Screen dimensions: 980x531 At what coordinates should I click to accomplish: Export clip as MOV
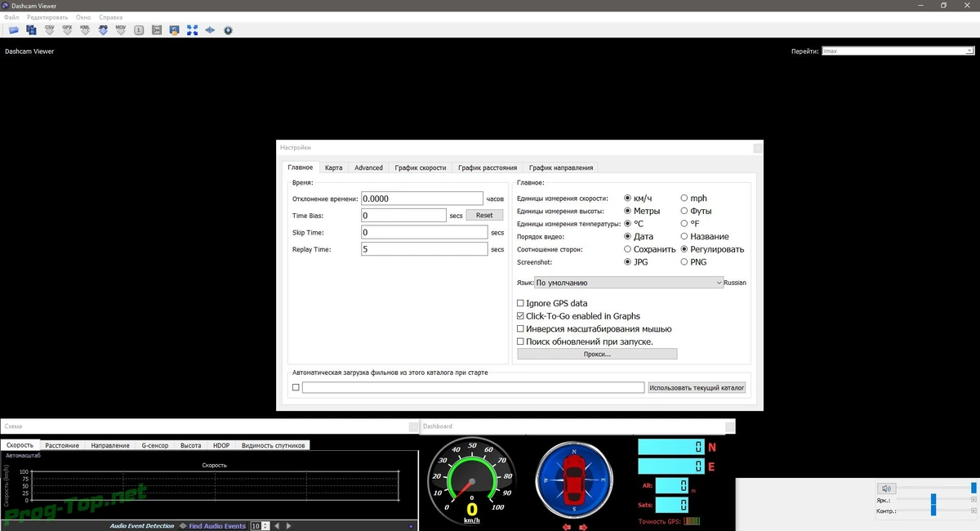tap(121, 29)
